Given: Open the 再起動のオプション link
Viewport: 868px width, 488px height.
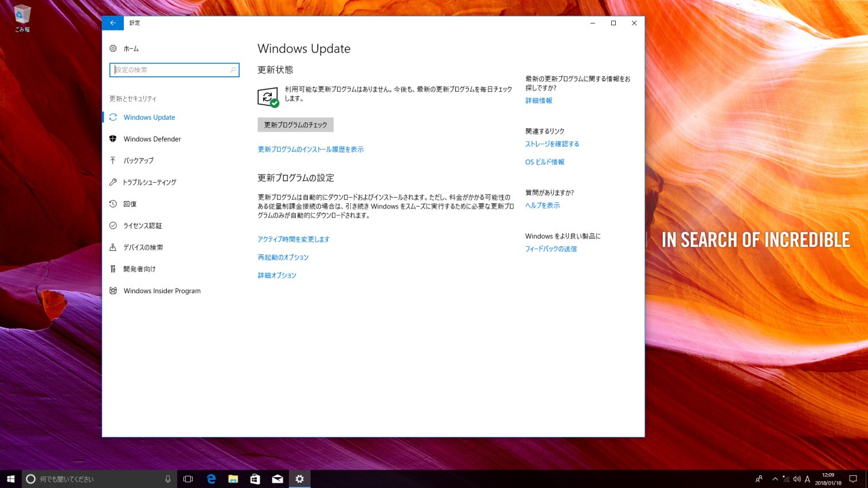Looking at the screenshot, I should pos(283,258).
